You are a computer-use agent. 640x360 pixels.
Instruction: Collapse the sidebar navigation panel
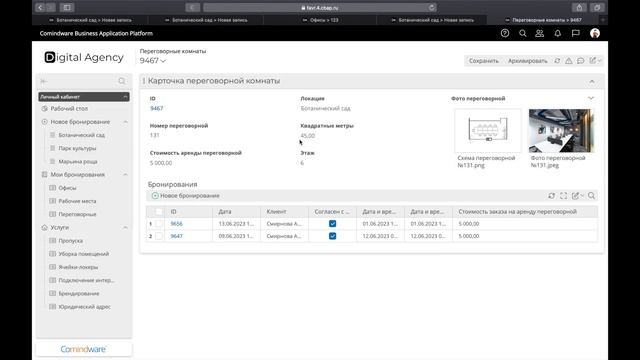point(44,81)
